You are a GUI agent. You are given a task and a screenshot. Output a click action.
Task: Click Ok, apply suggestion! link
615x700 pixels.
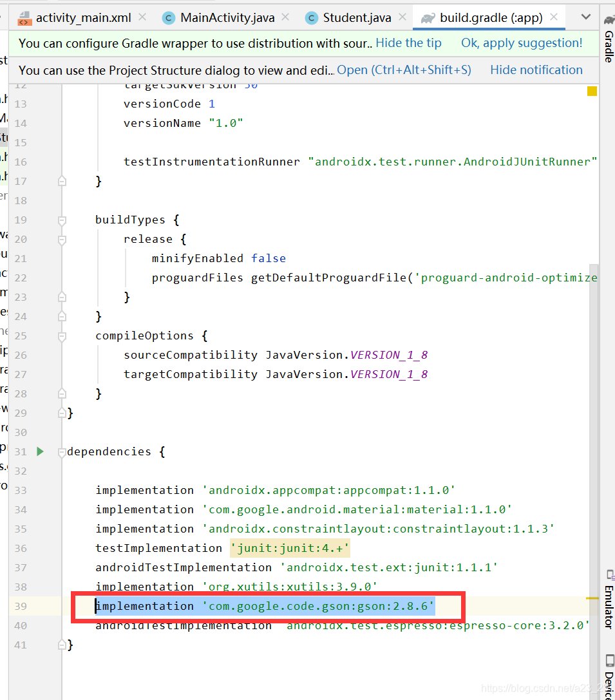522,43
